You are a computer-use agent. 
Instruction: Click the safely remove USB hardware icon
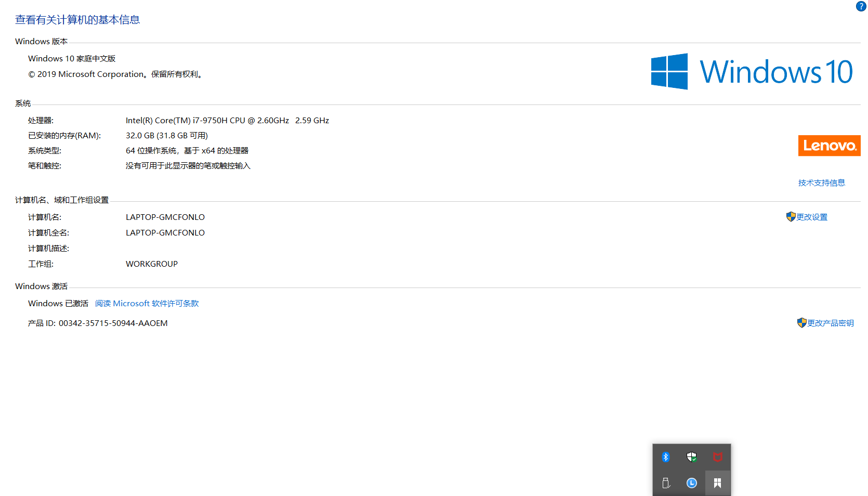(x=666, y=483)
